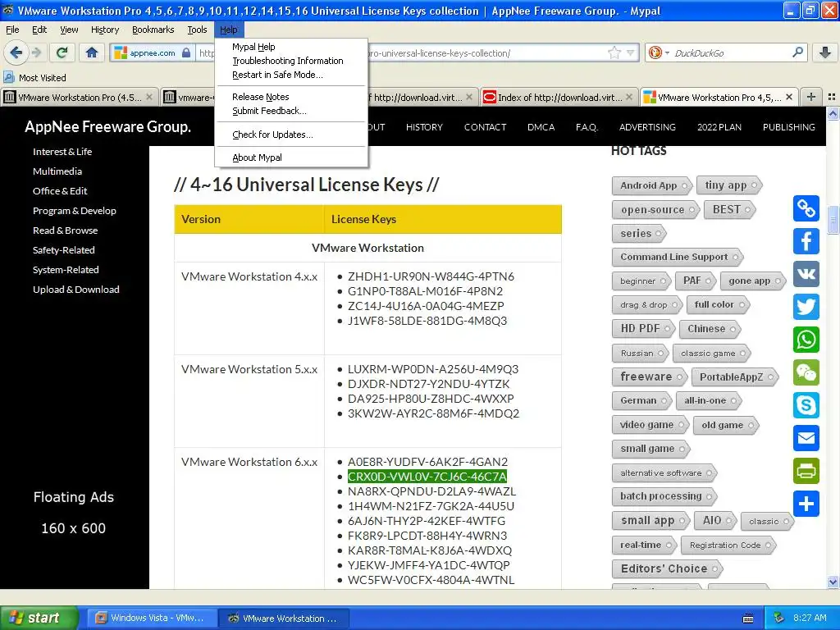Click the Registration Code tag

728,545
